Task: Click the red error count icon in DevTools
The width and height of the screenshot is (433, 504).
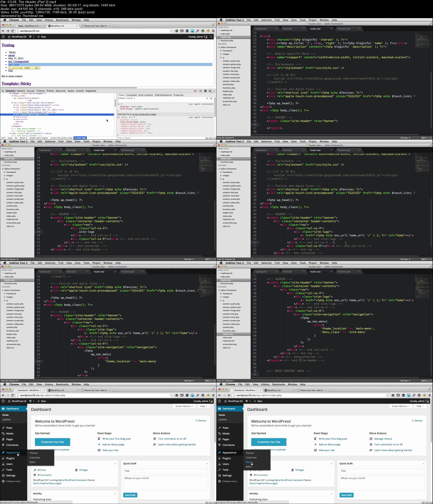Action: [196, 91]
